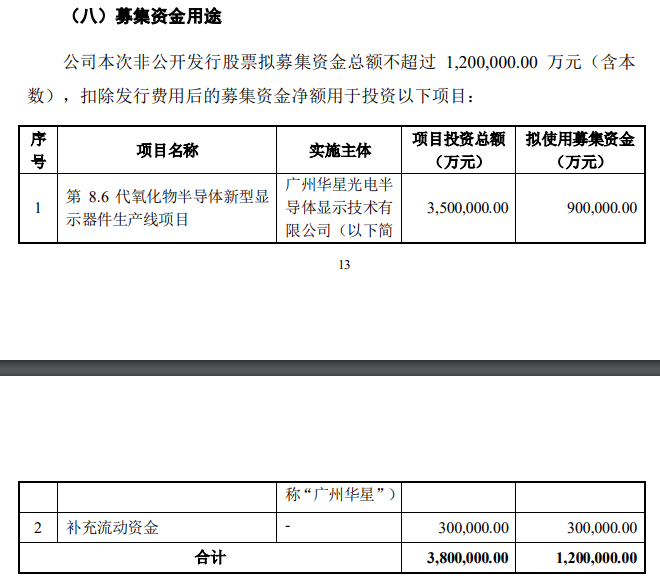Screen dimensions: 660x583
Task: Click the dash in 补充流动资金 row
Action: tap(288, 526)
